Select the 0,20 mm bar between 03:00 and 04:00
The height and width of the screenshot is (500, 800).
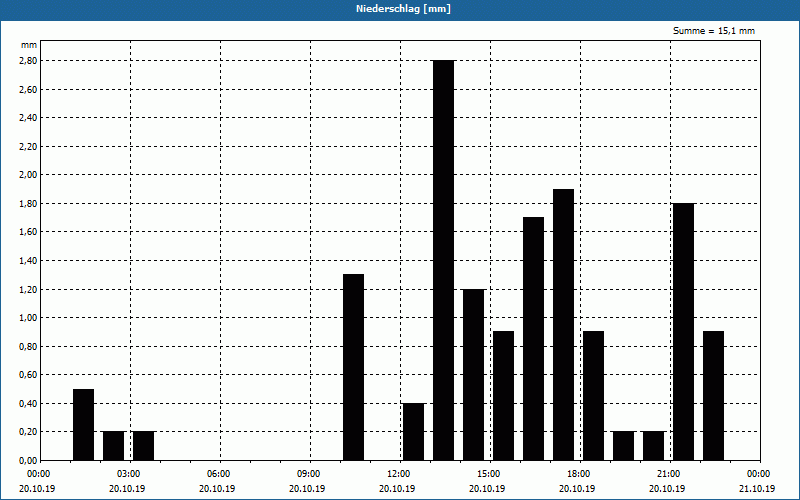[x=143, y=446]
